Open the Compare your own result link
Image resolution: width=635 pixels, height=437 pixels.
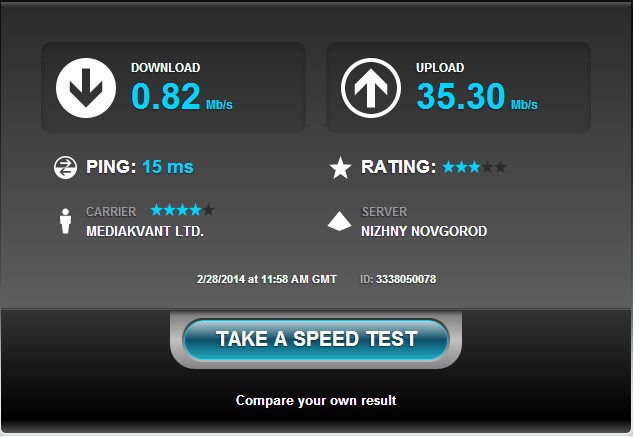click(316, 401)
